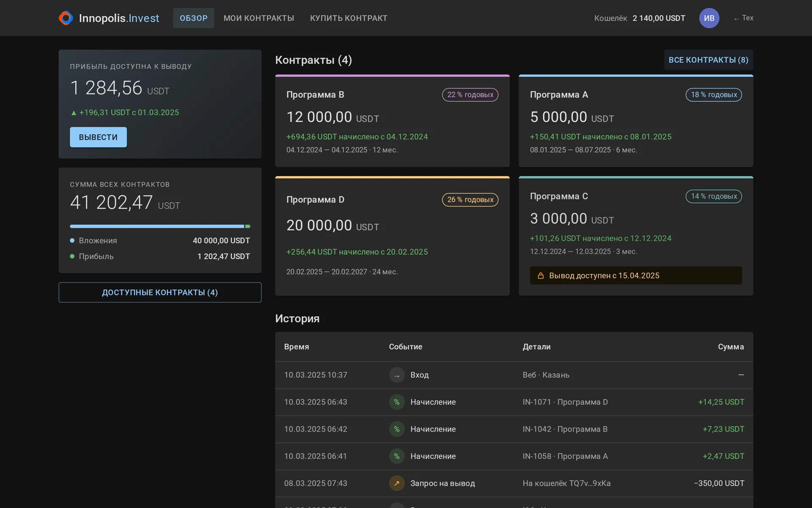Click the withdrawal arrow icon in Запрос на вывод row
This screenshot has height=508, width=812.
pyautogui.click(x=397, y=483)
